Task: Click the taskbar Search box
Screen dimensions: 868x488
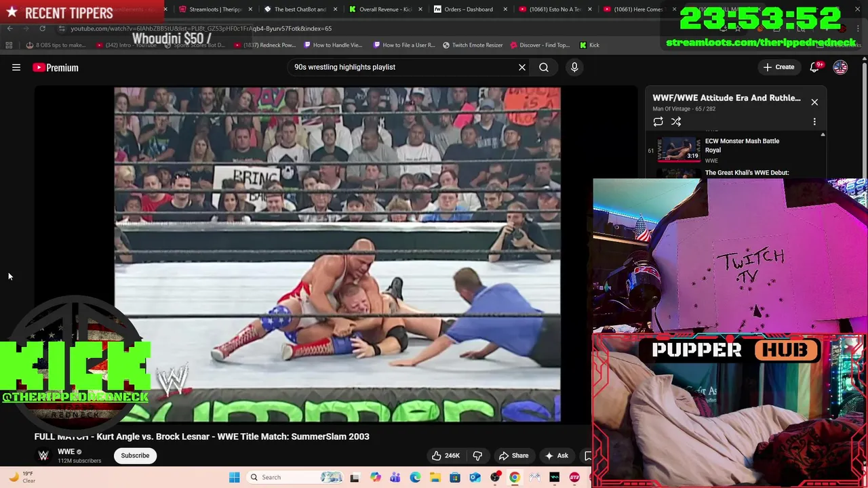Action: coord(296,477)
